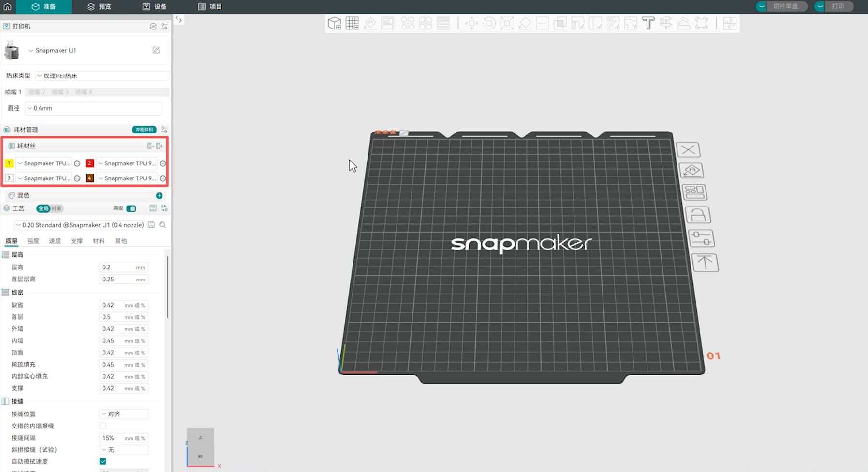The width and height of the screenshot is (868, 472).
Task: Click the Measure caliper tool icon
Action: 666,23
